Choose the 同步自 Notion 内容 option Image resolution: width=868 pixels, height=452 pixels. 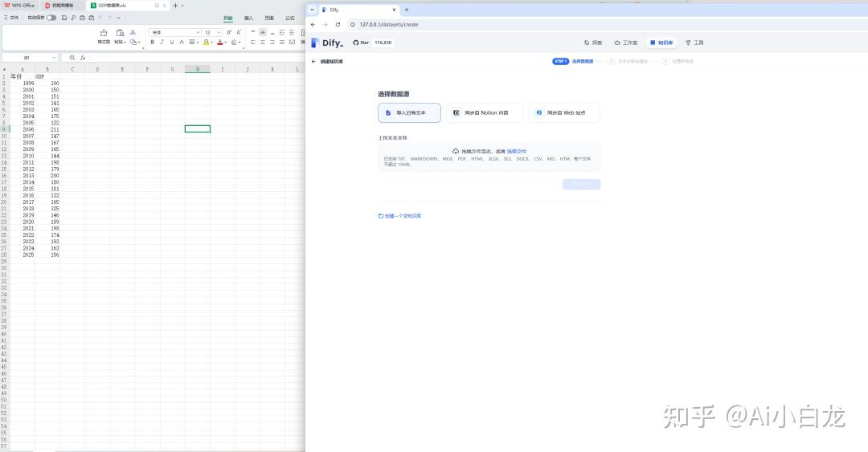(485, 113)
